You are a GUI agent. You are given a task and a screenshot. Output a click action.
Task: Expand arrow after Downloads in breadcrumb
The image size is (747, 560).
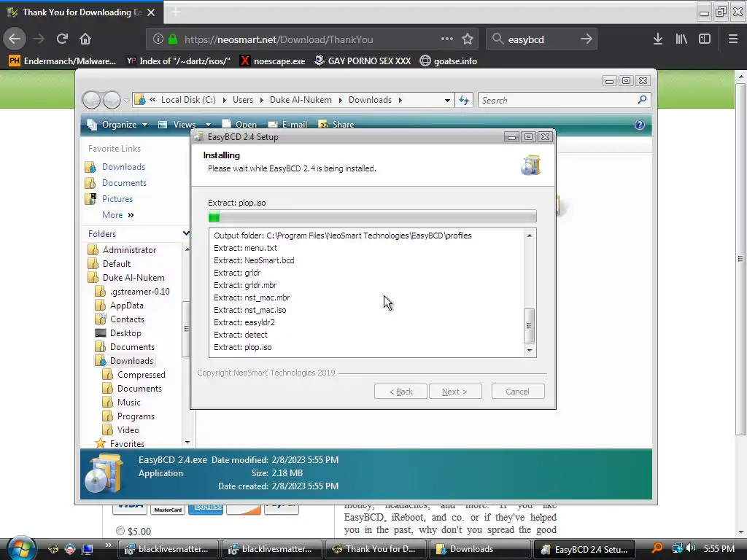pyautogui.click(x=400, y=100)
